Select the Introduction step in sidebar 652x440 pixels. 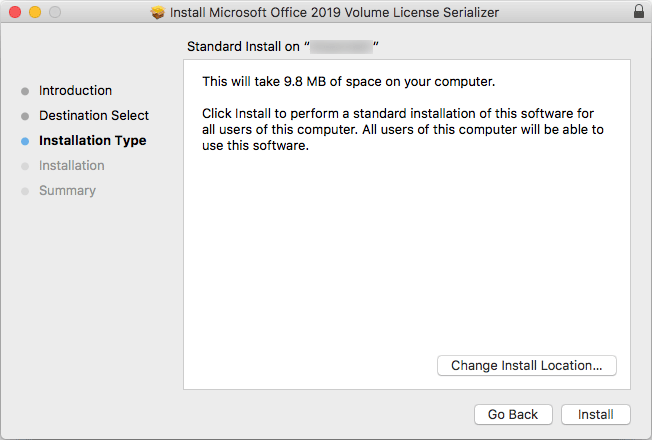pos(75,90)
